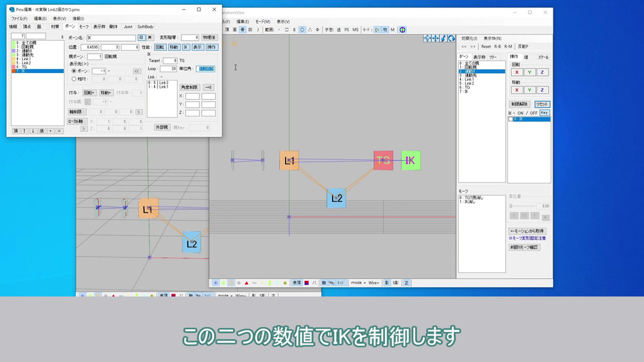Click the Reset button in TransformView

pyautogui.click(x=486, y=46)
